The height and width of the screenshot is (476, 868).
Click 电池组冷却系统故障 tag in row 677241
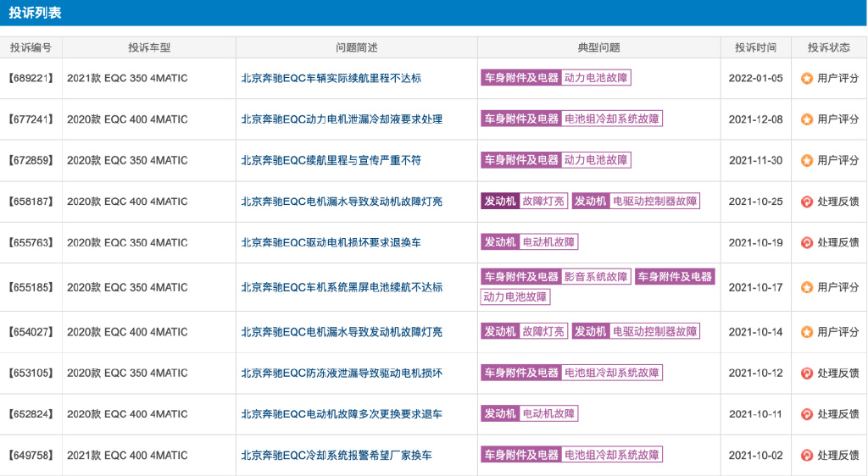coord(612,119)
